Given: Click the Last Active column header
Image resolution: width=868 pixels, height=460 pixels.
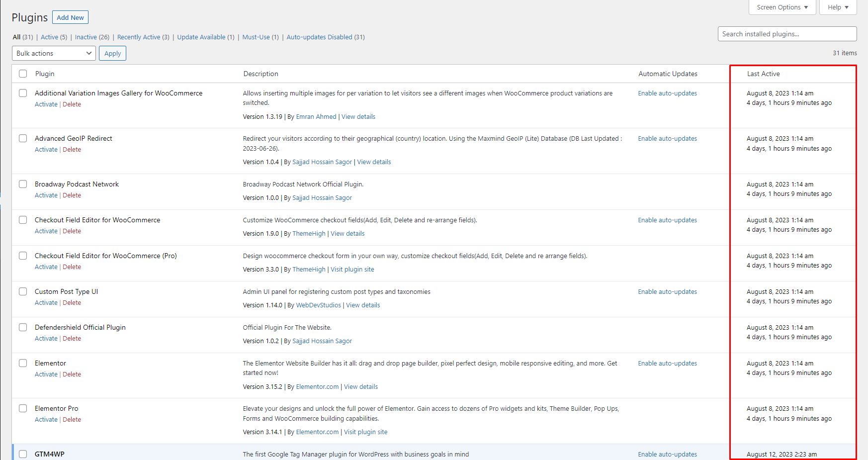Looking at the screenshot, I should (763, 74).
